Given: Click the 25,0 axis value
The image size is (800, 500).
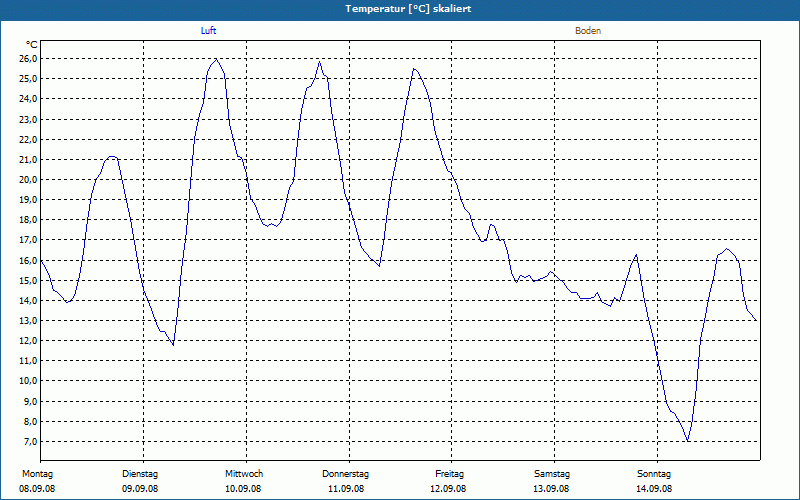Looking at the screenshot, I should point(29,79).
